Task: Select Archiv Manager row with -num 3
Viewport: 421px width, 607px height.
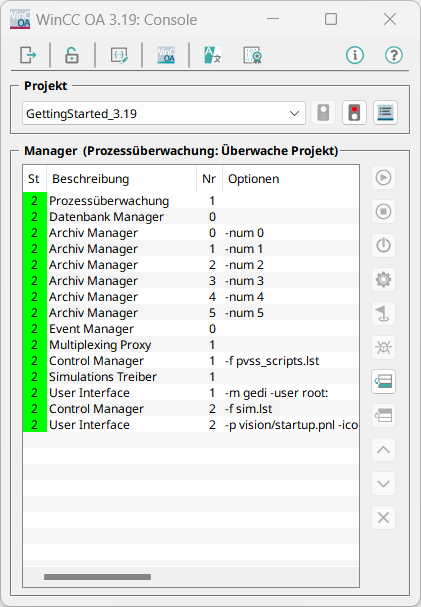Action: click(x=191, y=281)
